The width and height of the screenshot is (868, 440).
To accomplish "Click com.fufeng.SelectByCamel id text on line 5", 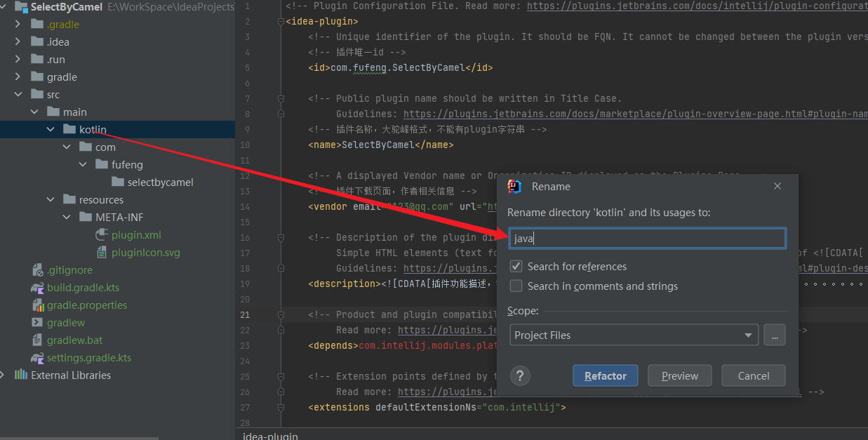I will 397,67.
